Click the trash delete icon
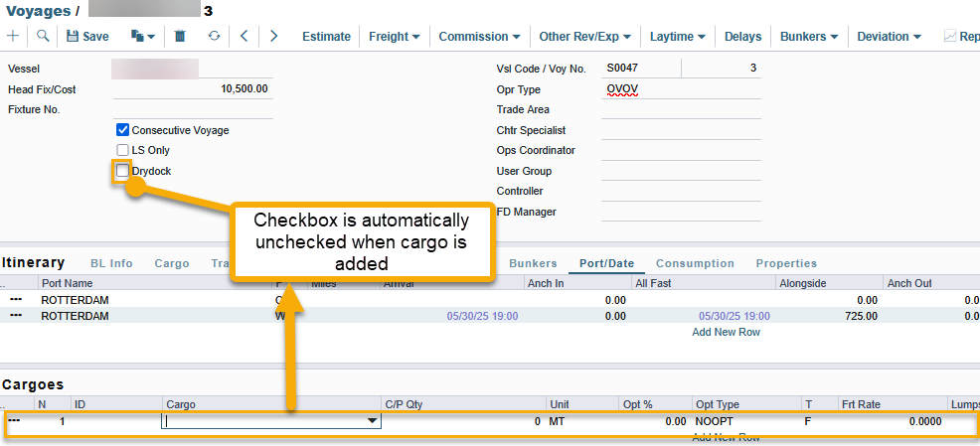980x446 pixels. pos(180,36)
